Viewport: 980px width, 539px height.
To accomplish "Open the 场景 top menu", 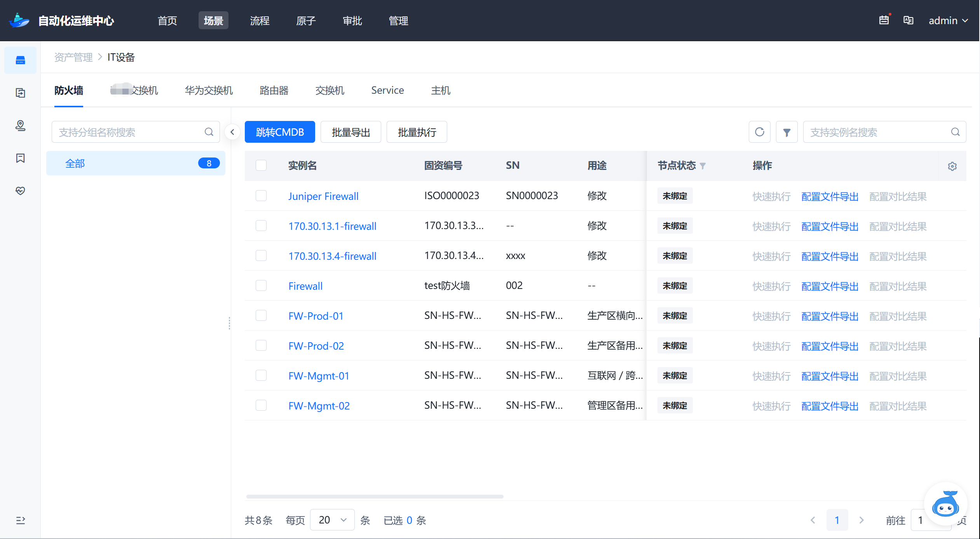I will click(213, 21).
